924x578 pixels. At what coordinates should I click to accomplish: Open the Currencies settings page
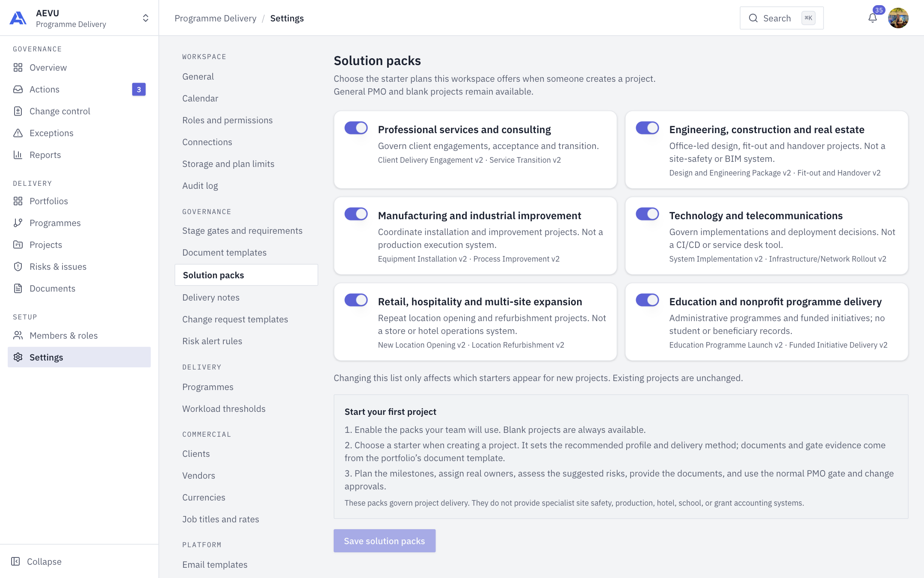204,498
